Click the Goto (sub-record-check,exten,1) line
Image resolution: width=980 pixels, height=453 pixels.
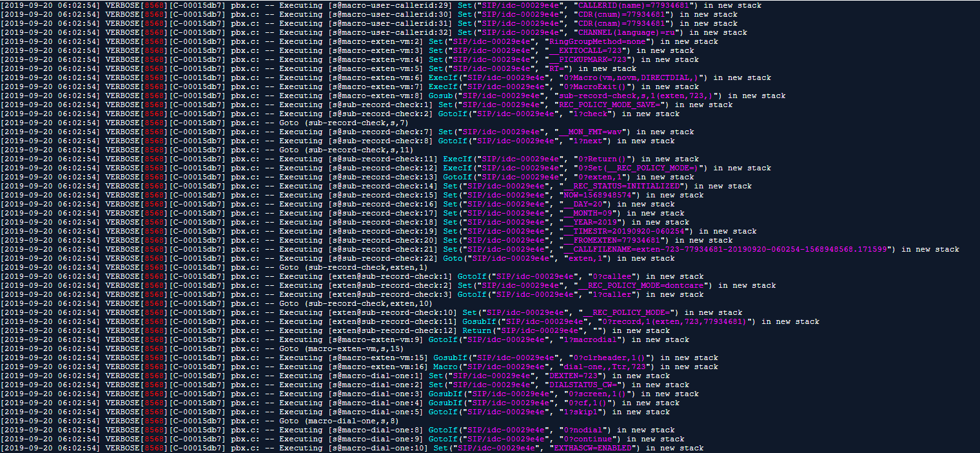pos(353,267)
